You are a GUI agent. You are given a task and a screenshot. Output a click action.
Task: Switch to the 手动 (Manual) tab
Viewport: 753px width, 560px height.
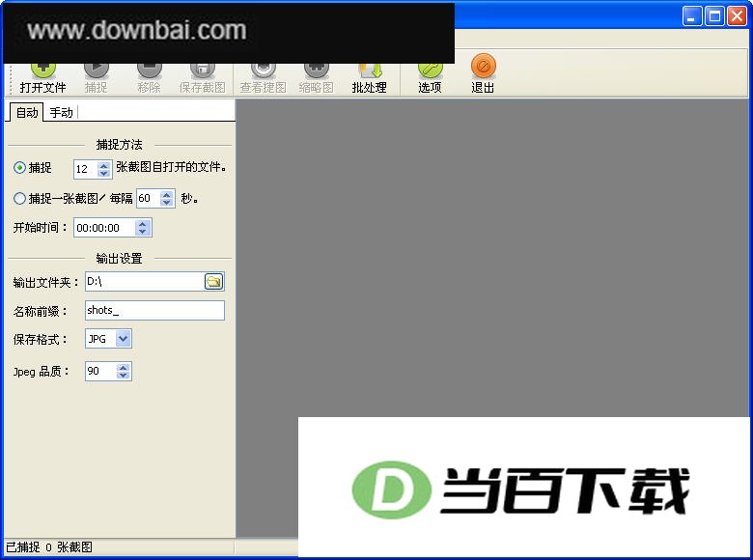tap(61, 113)
